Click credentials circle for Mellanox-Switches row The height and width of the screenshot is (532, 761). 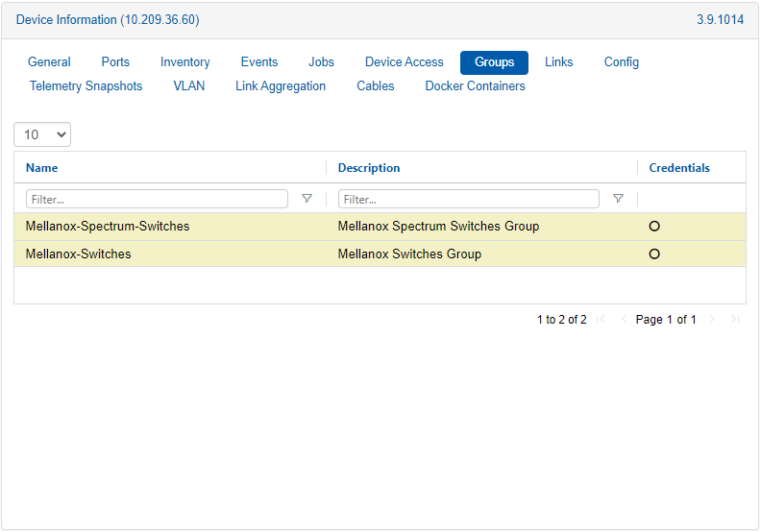654,254
